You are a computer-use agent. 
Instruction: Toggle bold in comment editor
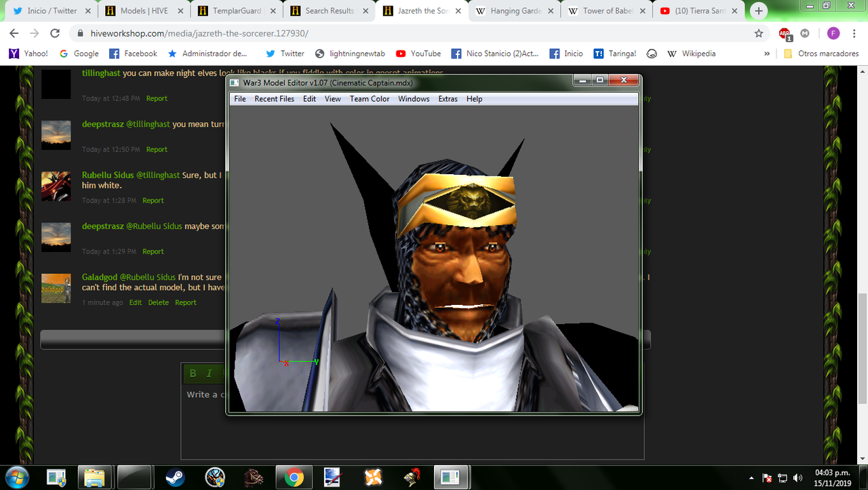point(193,373)
